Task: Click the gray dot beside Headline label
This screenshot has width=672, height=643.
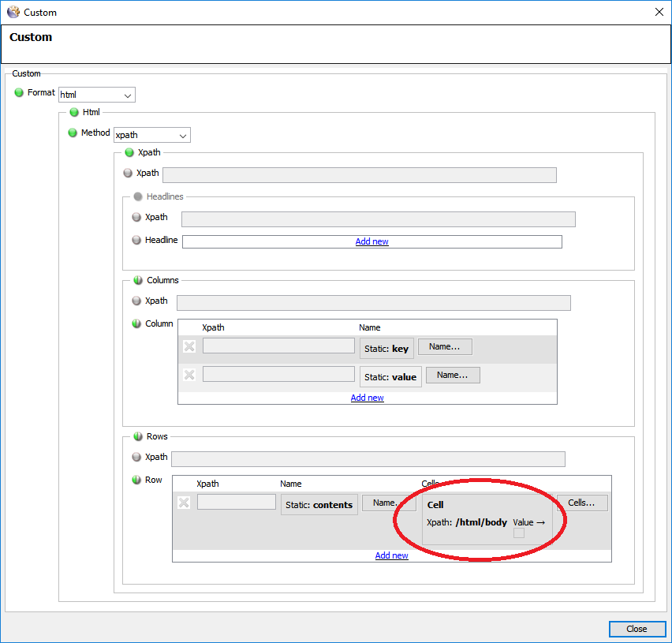Action: coord(136,240)
